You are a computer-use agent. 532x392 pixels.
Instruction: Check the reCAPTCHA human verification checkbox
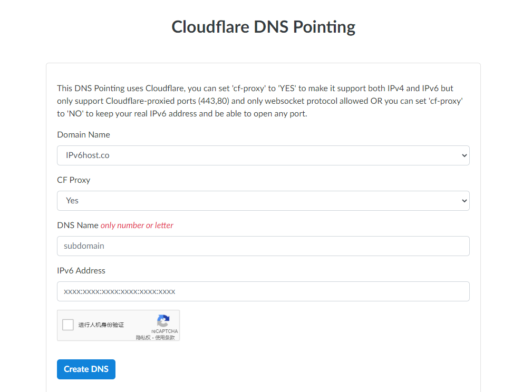(x=68, y=325)
